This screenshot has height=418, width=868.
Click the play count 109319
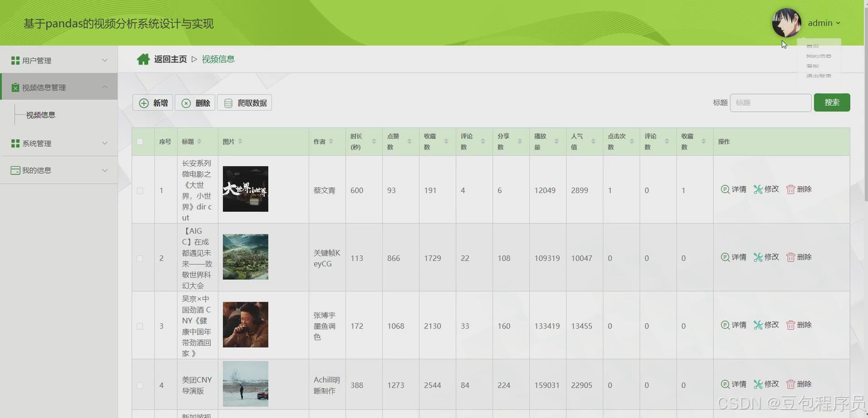pyautogui.click(x=547, y=258)
